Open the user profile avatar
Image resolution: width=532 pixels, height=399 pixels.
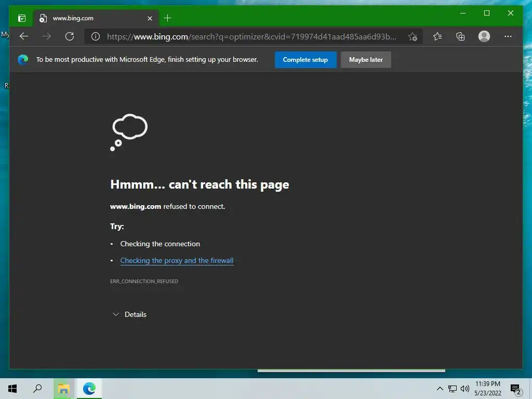pos(484,36)
